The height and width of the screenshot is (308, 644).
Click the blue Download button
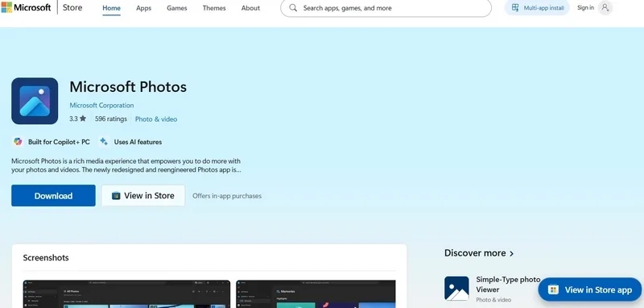[x=53, y=195]
